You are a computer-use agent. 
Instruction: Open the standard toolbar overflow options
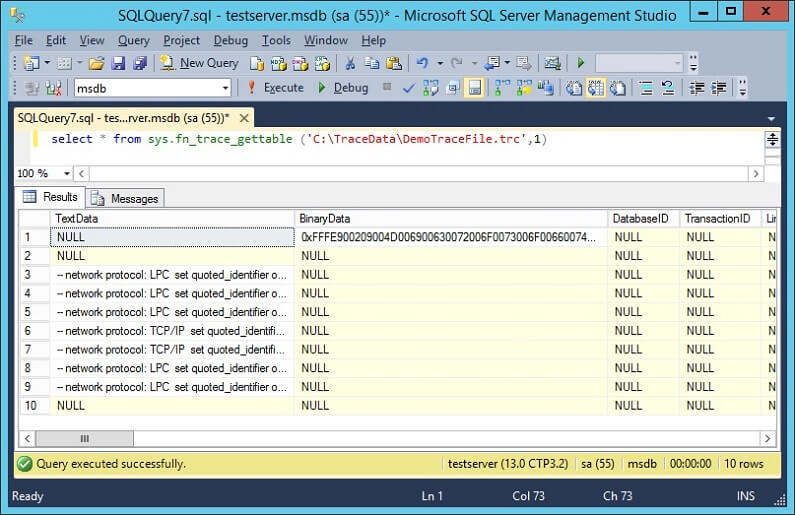click(693, 63)
